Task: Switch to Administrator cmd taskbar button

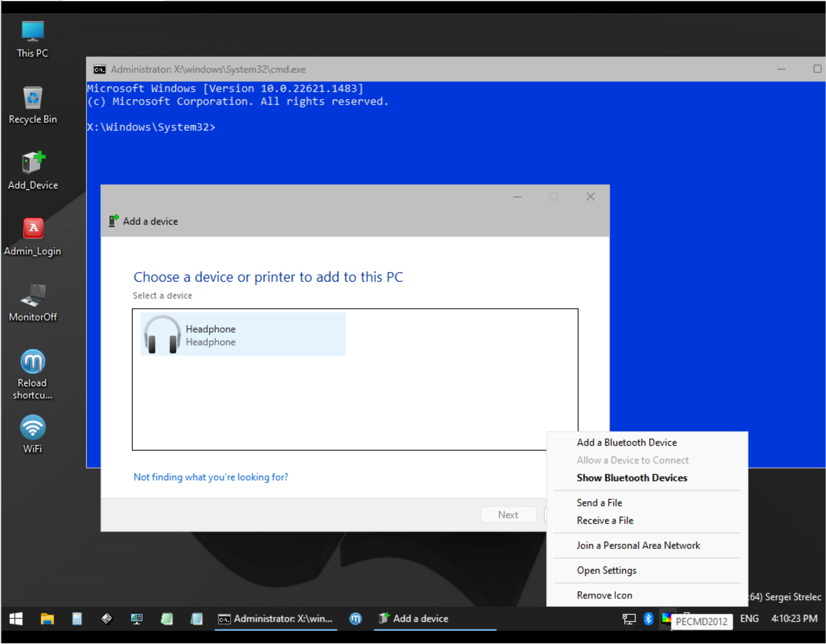Action: coord(276,619)
